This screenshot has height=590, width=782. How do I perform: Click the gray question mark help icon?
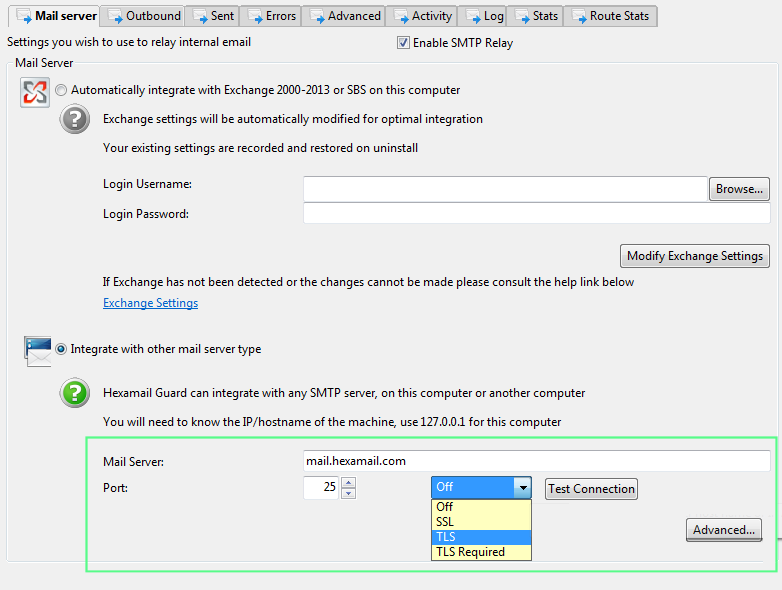coord(75,120)
